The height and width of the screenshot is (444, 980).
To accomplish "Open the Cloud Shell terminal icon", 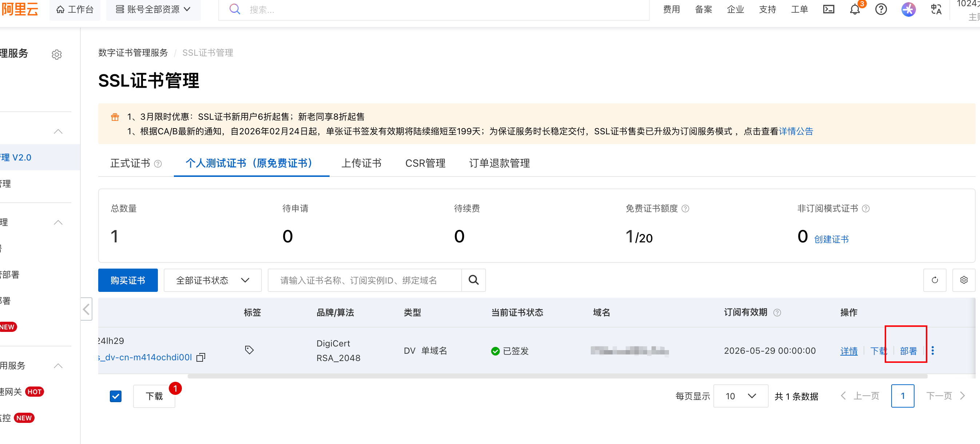I will coord(828,9).
